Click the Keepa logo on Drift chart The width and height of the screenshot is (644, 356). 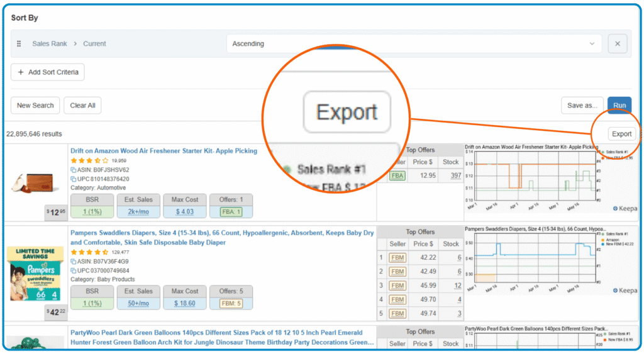(625, 209)
